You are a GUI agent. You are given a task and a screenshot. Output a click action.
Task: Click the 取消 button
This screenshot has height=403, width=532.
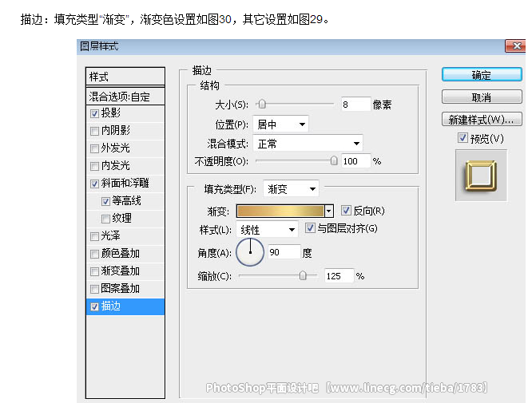(481, 97)
